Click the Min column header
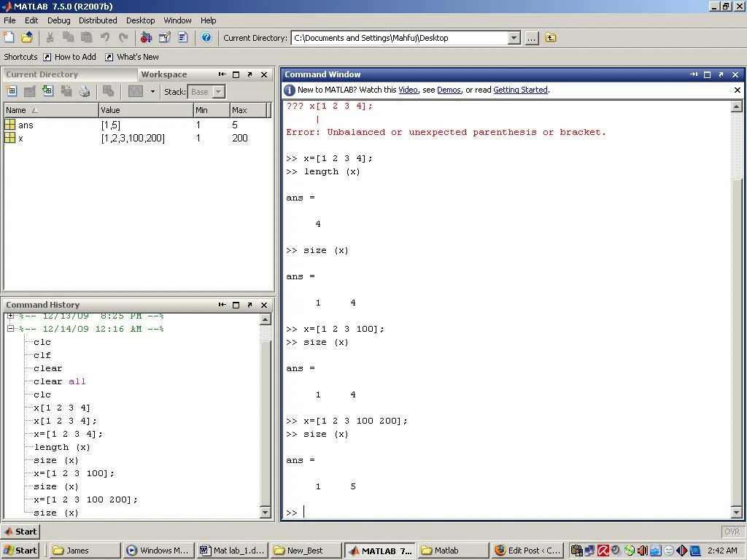Image resolution: width=747 pixels, height=560 pixels. (x=212, y=110)
